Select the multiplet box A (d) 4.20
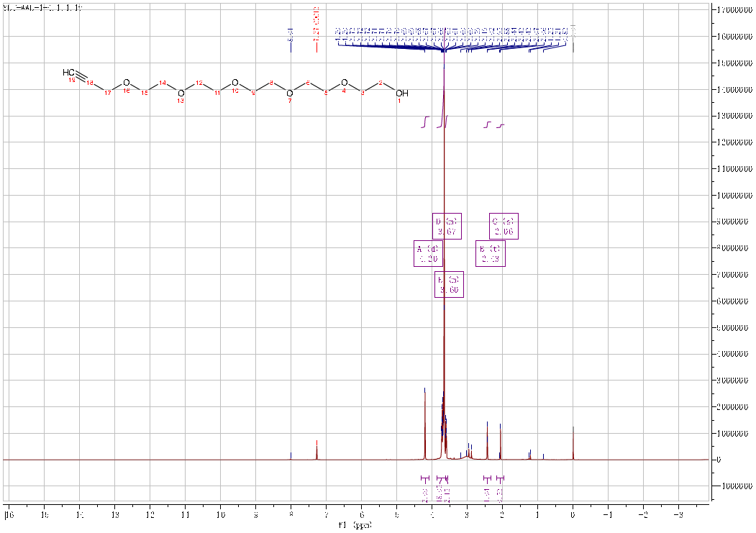This screenshot has width=756, height=533. point(428,253)
